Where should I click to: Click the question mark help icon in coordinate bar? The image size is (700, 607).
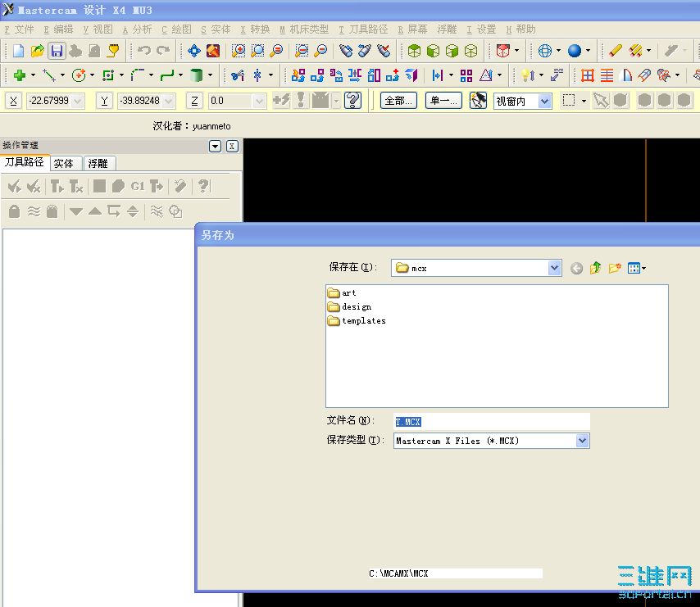pyautogui.click(x=352, y=101)
